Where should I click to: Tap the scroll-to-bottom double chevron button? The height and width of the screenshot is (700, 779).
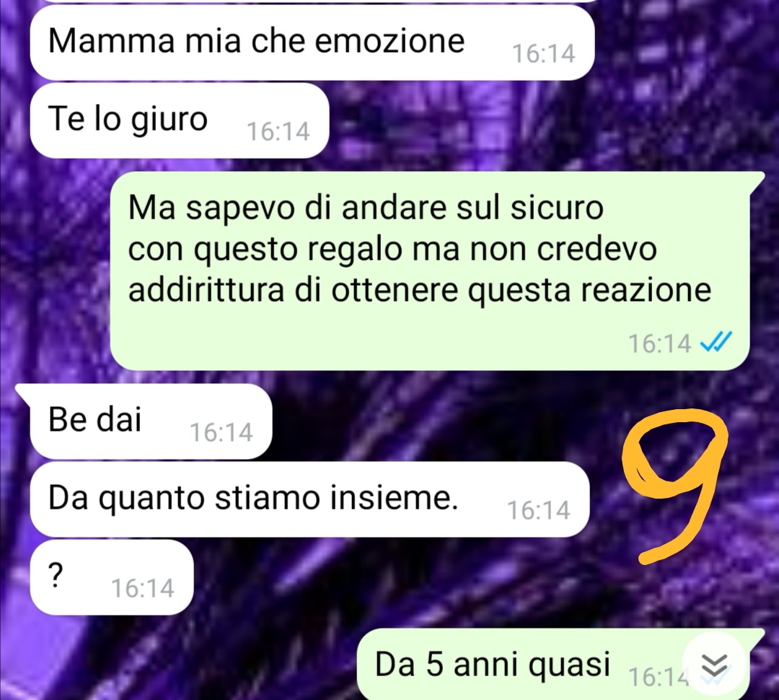coord(714,665)
